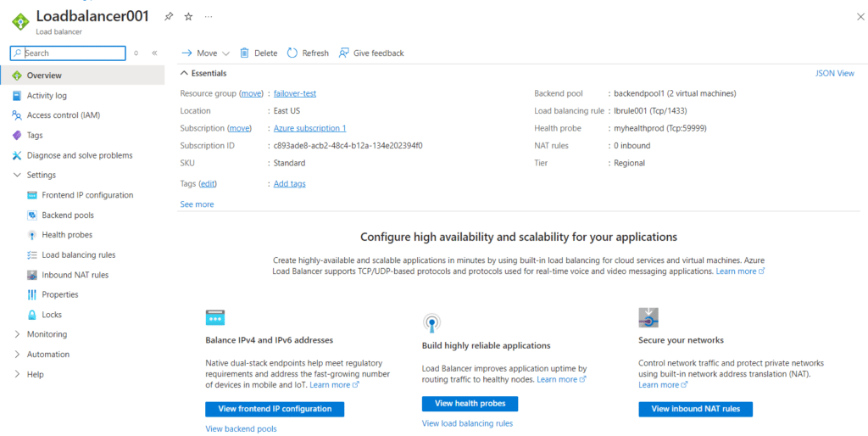The width and height of the screenshot is (868, 436).
Task: Click the View health probes button
Action: coord(470,404)
